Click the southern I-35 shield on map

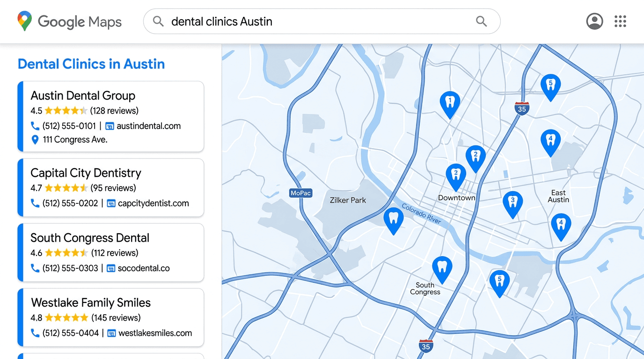pos(425,346)
